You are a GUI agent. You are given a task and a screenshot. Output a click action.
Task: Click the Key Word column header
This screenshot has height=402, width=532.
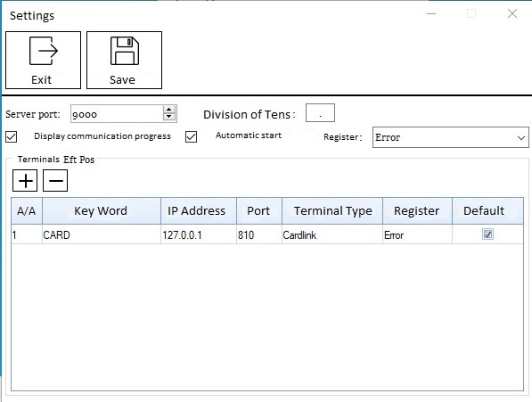(x=102, y=210)
